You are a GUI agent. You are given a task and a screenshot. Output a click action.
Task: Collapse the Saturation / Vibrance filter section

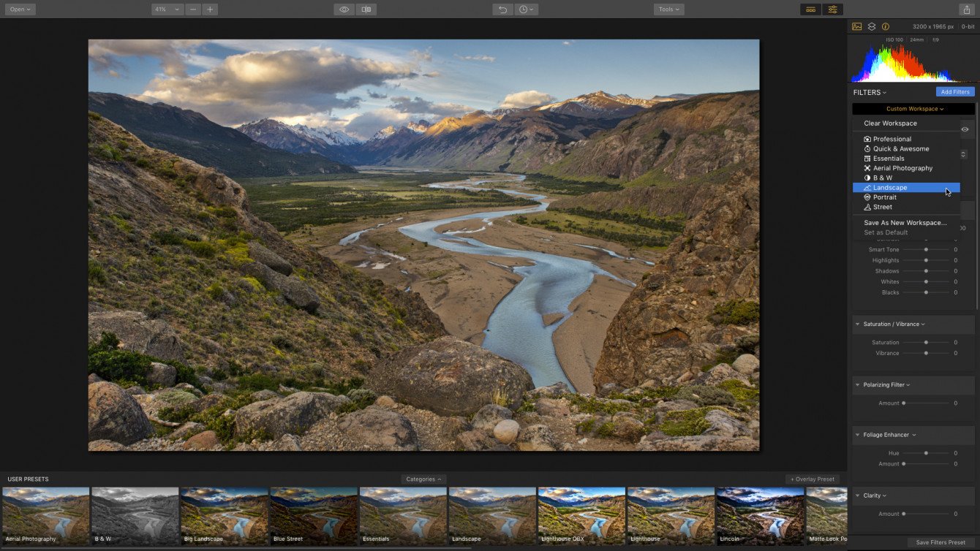pos(894,324)
